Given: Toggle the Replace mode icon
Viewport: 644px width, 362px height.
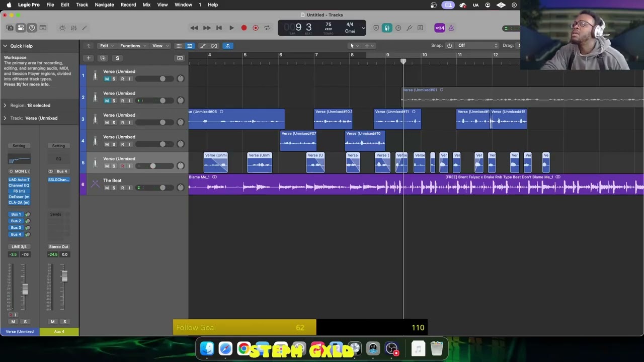Looking at the screenshot, I should coord(376,28).
